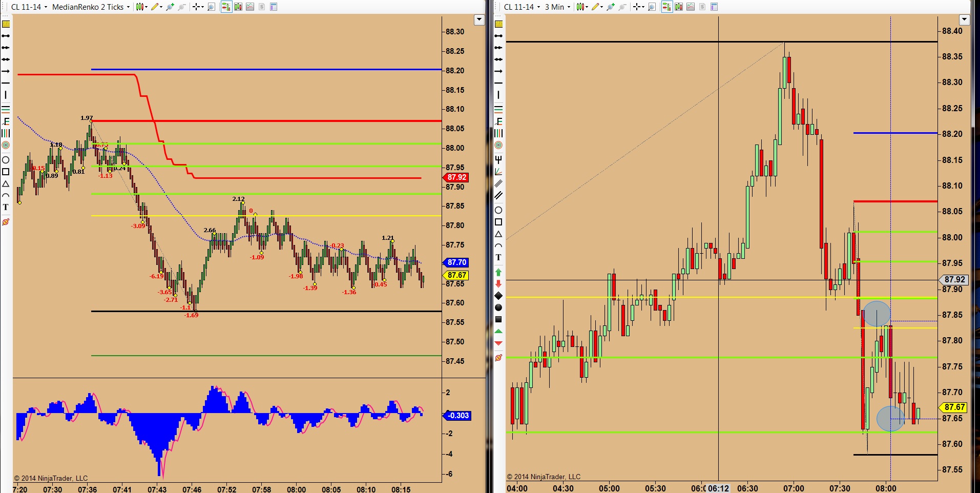980x493 pixels.
Task: Select the Vertical Line tool in MedianRenko chart
Action: tap(6, 95)
